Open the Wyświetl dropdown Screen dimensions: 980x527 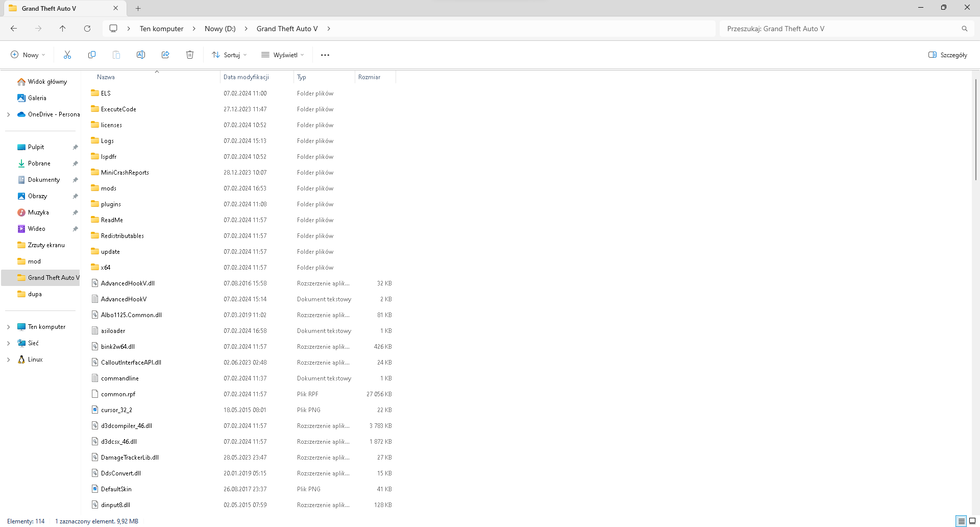[x=283, y=55]
